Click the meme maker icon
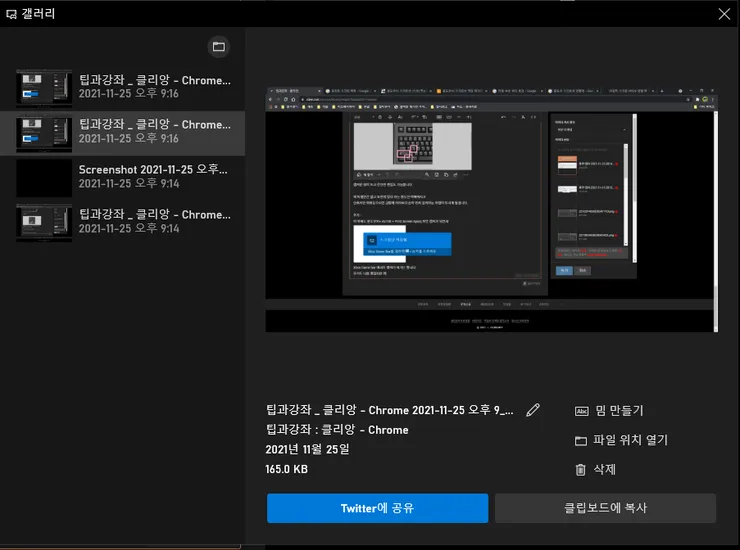740x550 pixels. click(581, 411)
